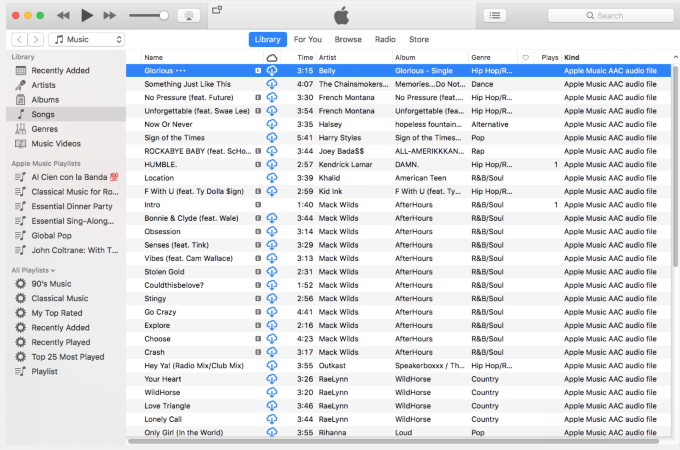This screenshot has width=680, height=450.
Task: Go back with the left chevron
Action: [x=20, y=39]
